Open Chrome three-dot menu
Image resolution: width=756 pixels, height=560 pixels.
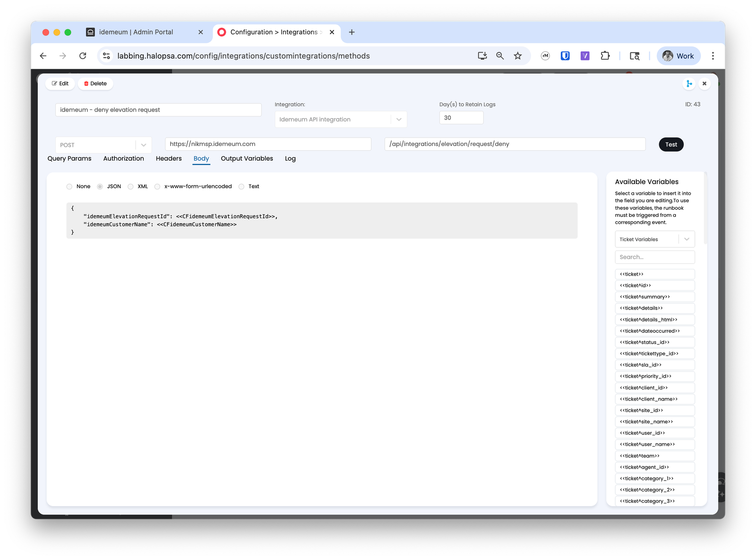(713, 56)
